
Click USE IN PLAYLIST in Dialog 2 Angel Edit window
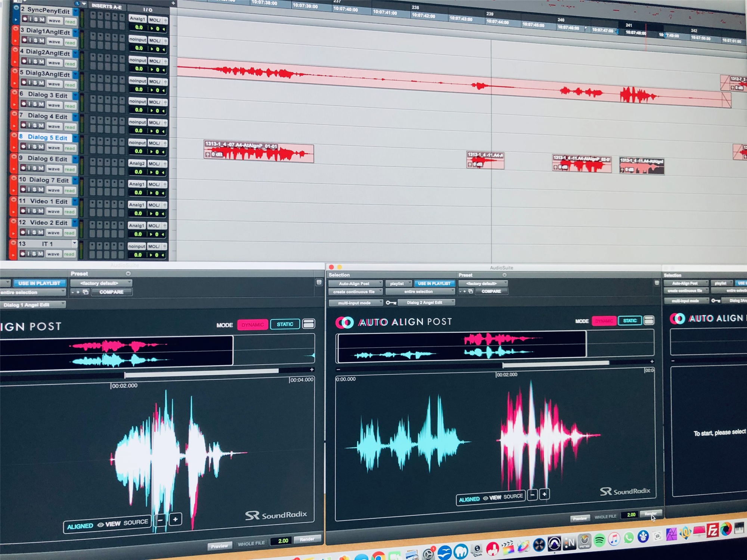(434, 284)
